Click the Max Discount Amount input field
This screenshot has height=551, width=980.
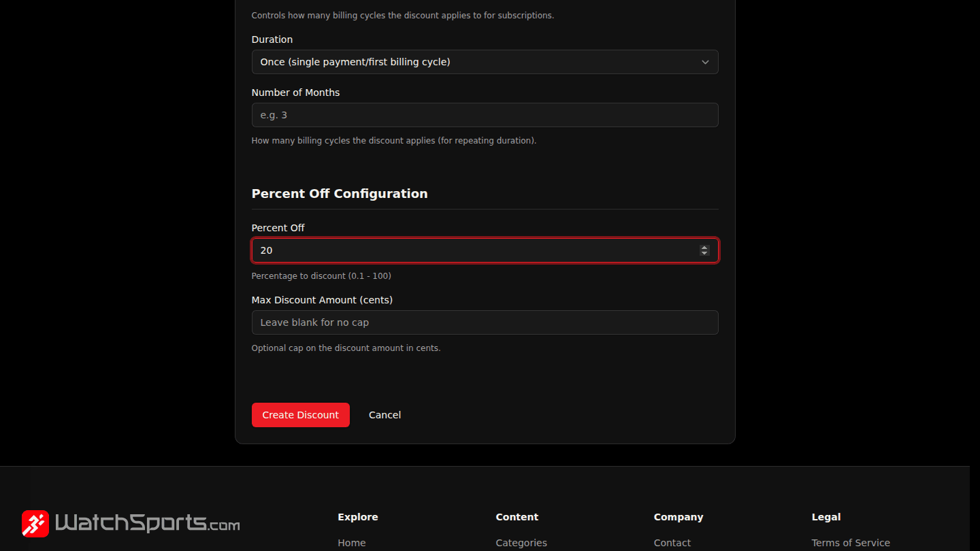[485, 322]
